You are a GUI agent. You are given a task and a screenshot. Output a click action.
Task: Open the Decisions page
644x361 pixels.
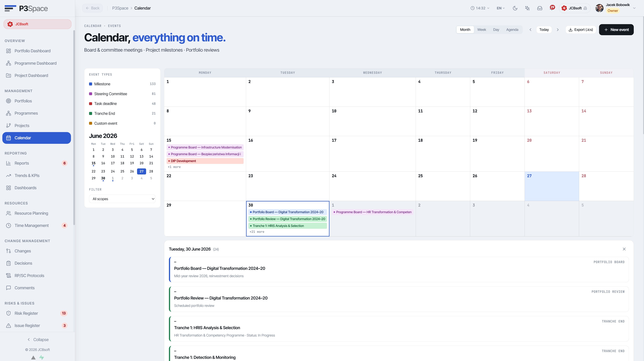tap(37, 263)
